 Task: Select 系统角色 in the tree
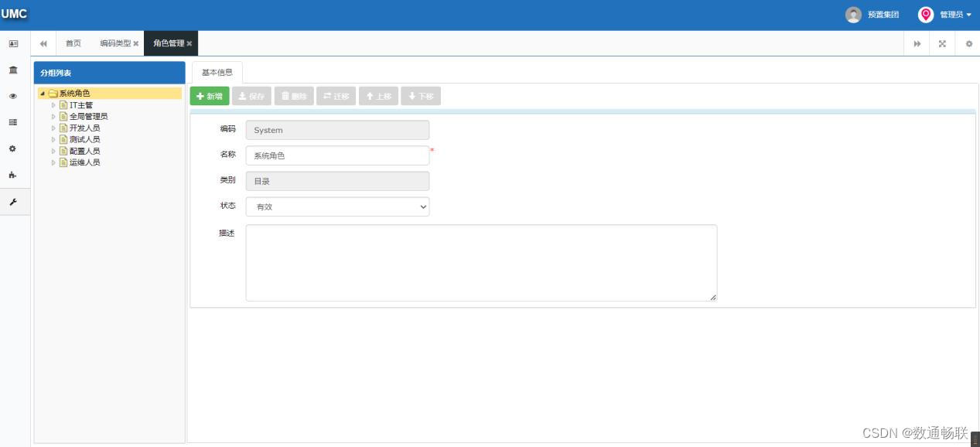(x=75, y=94)
